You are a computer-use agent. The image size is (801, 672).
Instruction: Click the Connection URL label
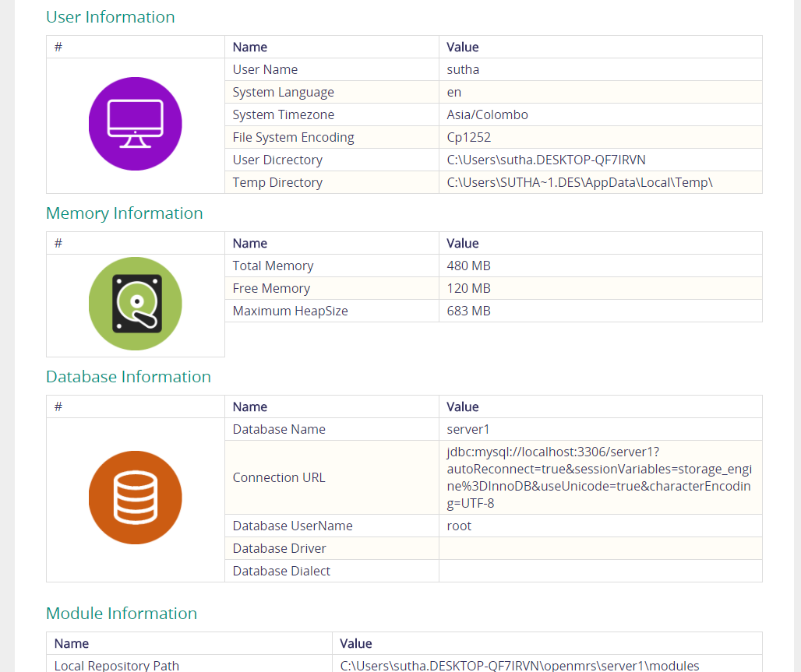tap(279, 477)
